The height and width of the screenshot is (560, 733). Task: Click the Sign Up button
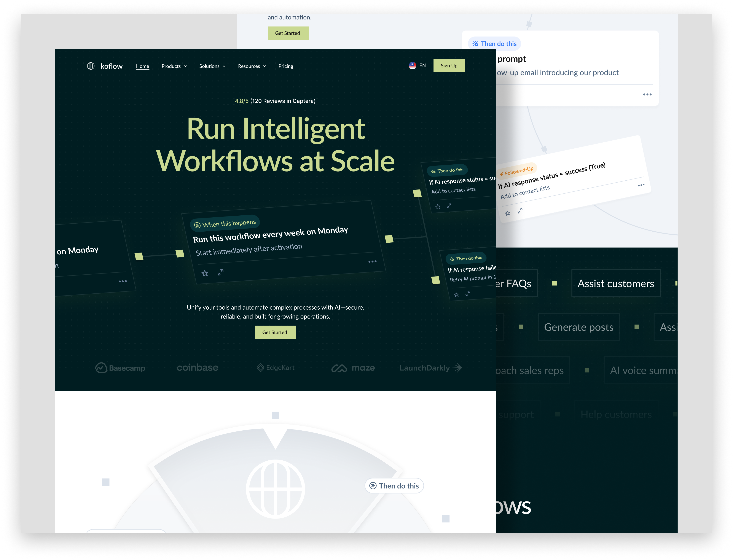click(449, 66)
